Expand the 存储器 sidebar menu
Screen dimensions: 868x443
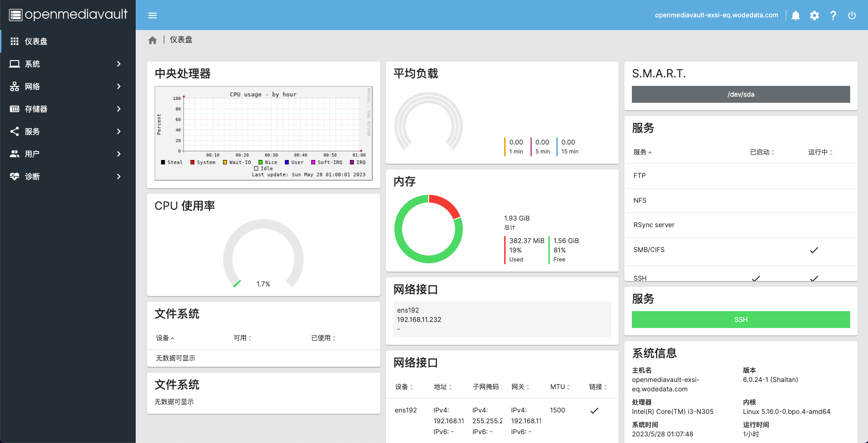tap(66, 109)
